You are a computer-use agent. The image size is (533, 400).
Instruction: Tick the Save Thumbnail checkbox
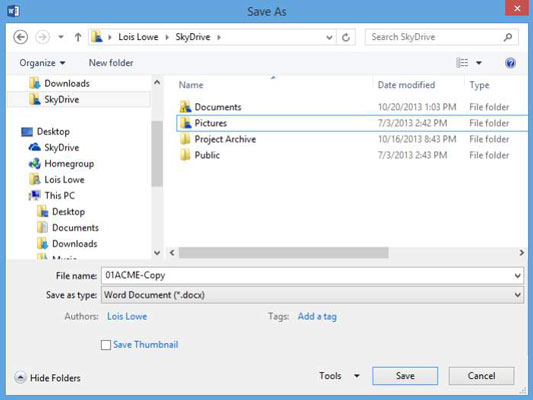tap(106, 345)
